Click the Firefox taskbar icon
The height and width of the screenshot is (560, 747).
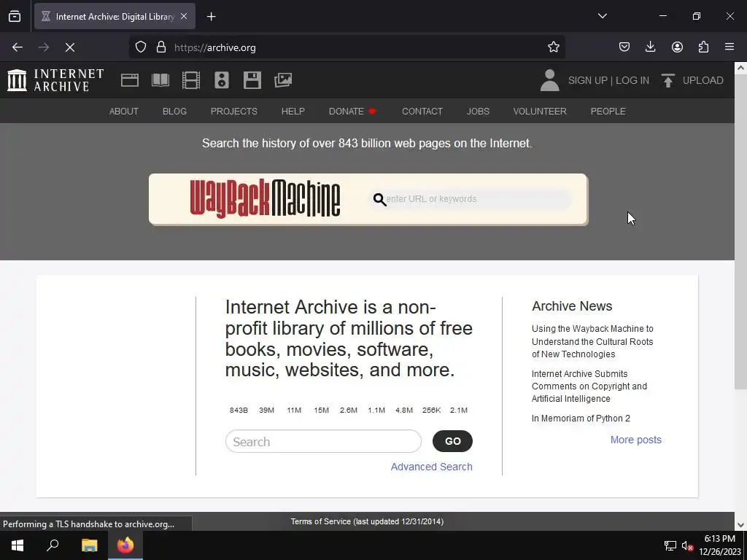pos(125,545)
